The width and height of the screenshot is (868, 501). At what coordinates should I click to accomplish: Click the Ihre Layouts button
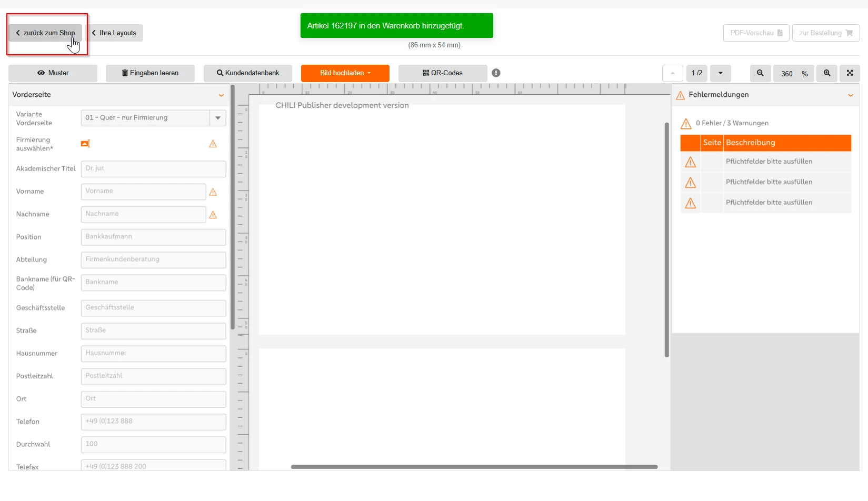[x=114, y=33]
